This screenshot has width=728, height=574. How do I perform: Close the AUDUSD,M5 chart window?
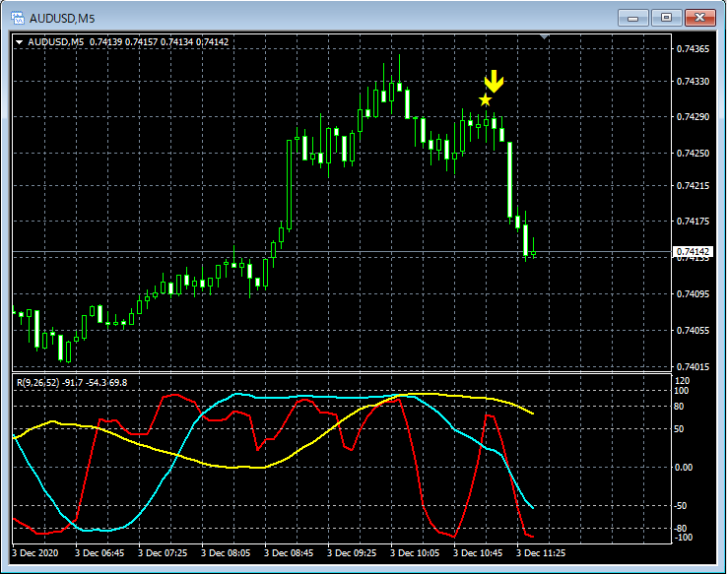click(x=700, y=17)
